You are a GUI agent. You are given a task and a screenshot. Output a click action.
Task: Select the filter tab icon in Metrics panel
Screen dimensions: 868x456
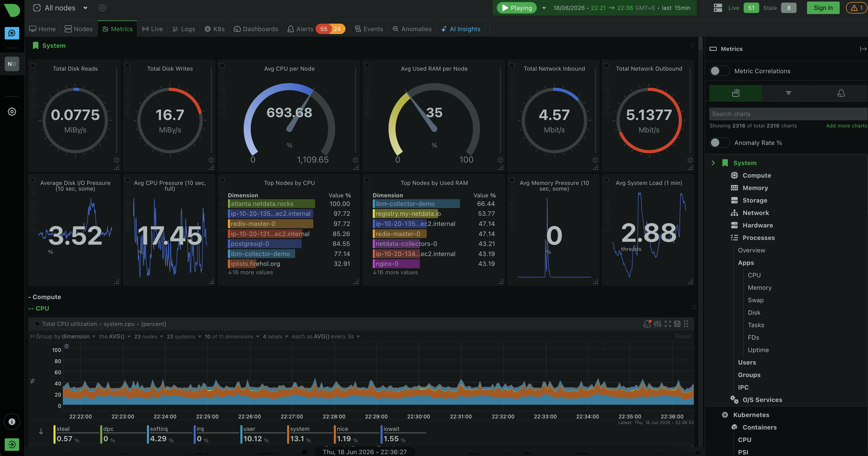(x=788, y=93)
